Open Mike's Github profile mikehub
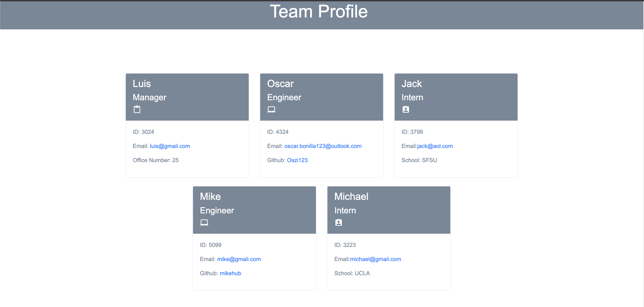 [230, 273]
